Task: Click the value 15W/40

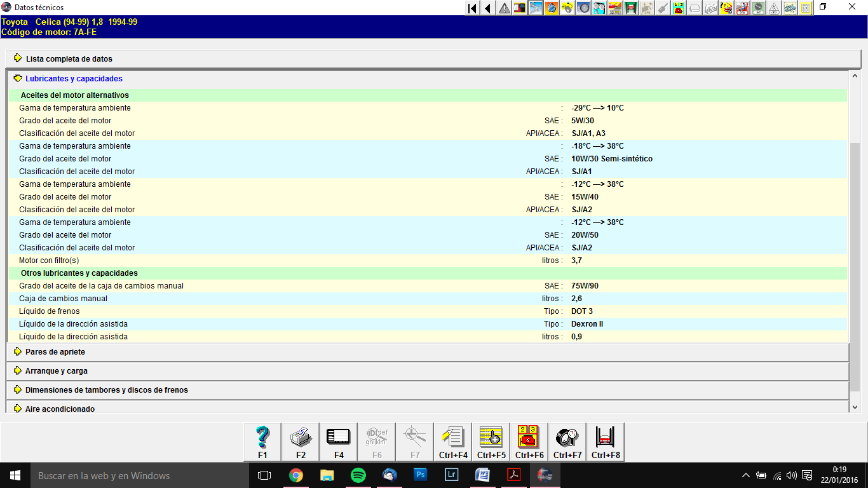Action: 585,197
